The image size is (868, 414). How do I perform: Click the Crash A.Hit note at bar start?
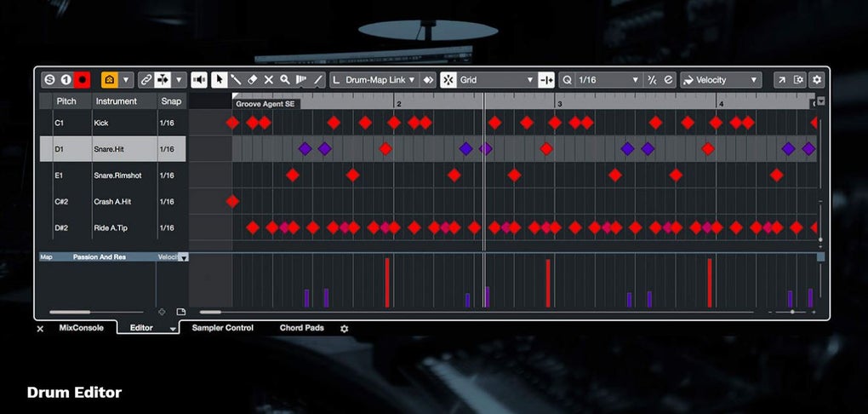[232, 201]
